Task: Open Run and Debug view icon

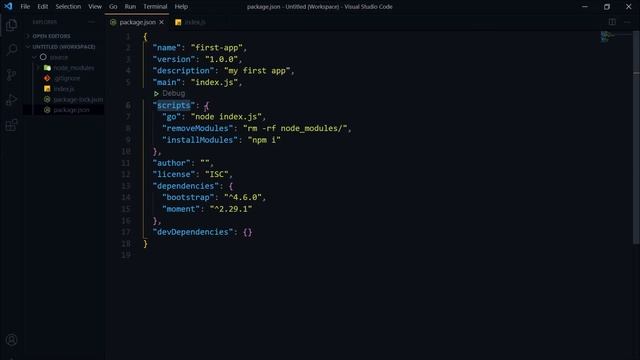Action: click(11, 100)
